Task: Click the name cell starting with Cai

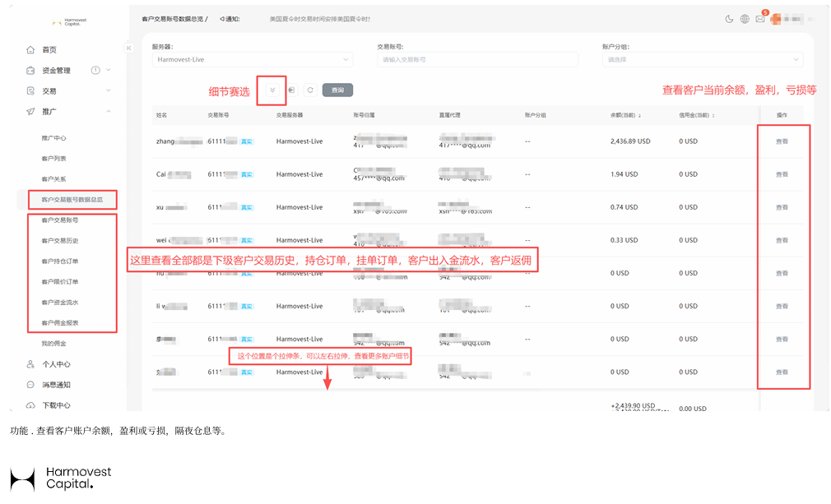Action: click(x=174, y=174)
